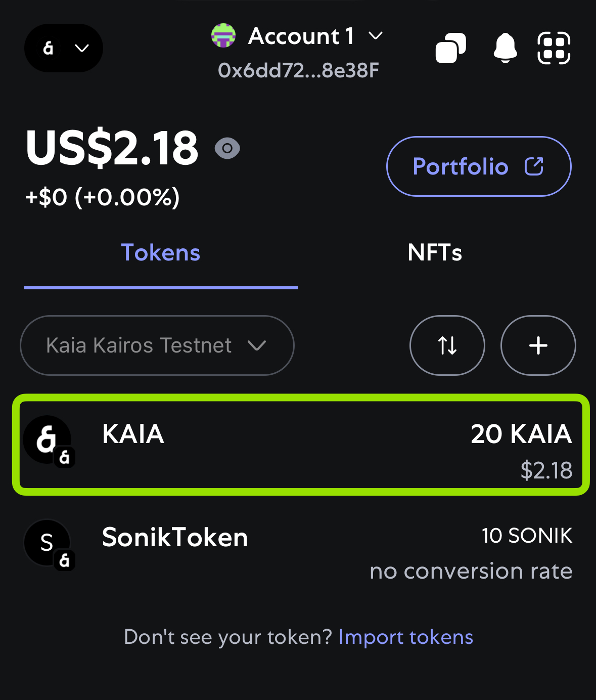
Task: Click the SonikToken S logo icon
Action: [48, 544]
